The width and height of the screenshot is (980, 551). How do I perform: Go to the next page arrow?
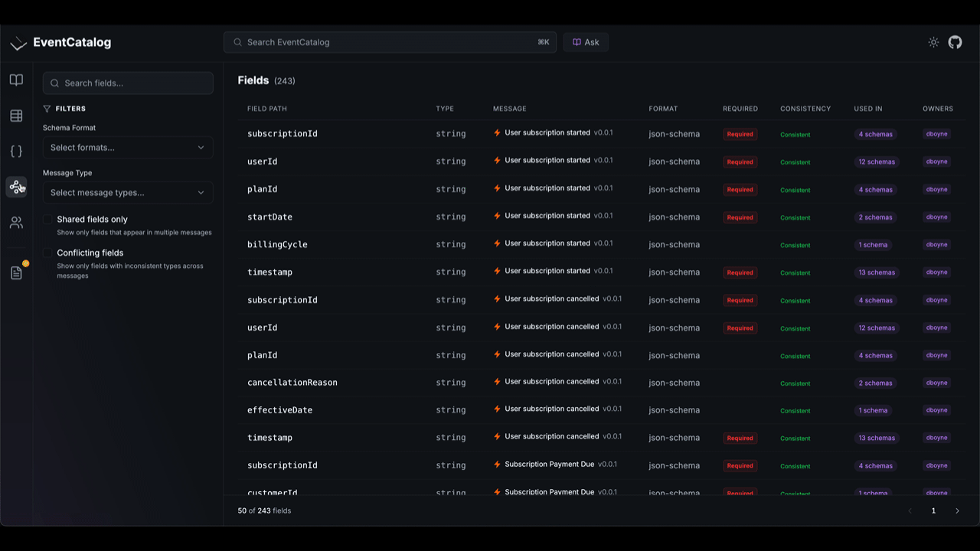coord(957,510)
